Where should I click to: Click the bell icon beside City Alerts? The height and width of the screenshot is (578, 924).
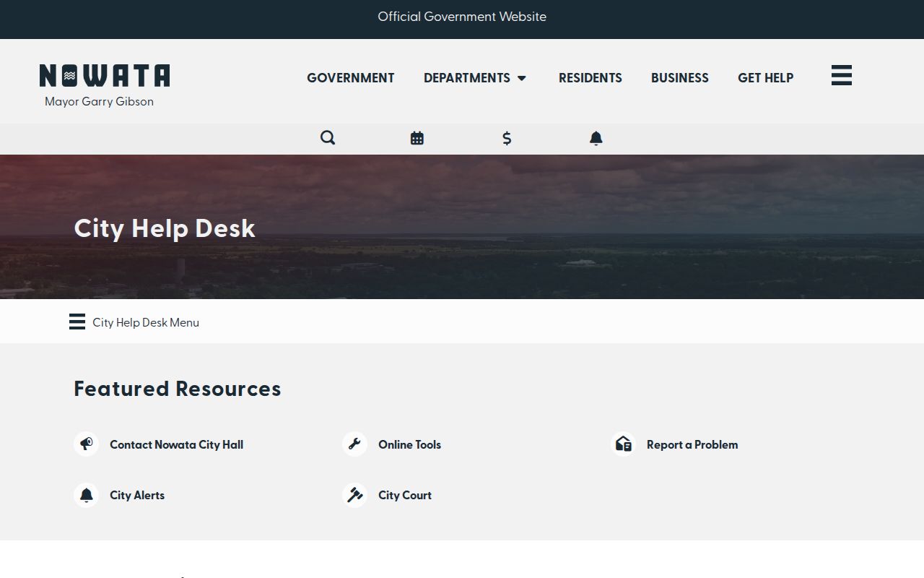[86, 495]
